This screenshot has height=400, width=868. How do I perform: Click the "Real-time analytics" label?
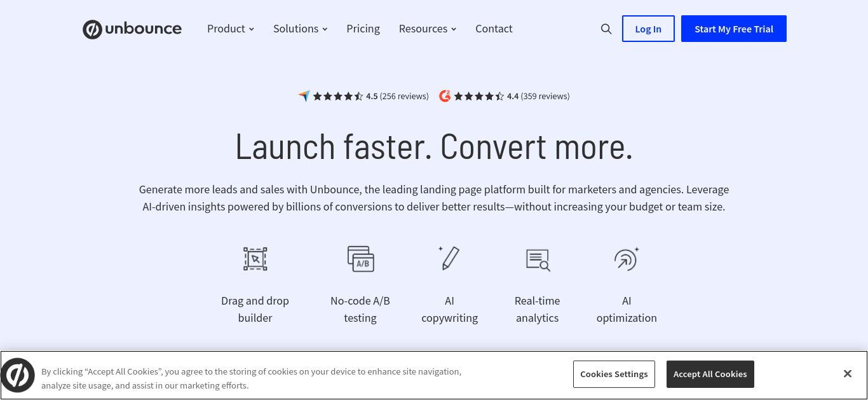[538, 310]
